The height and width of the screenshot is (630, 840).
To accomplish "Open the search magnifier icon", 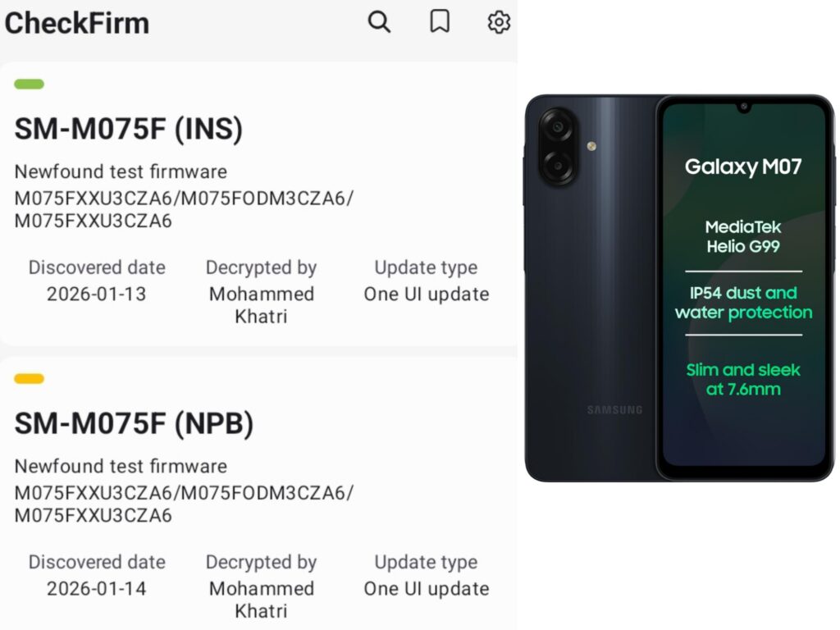I will [x=379, y=22].
